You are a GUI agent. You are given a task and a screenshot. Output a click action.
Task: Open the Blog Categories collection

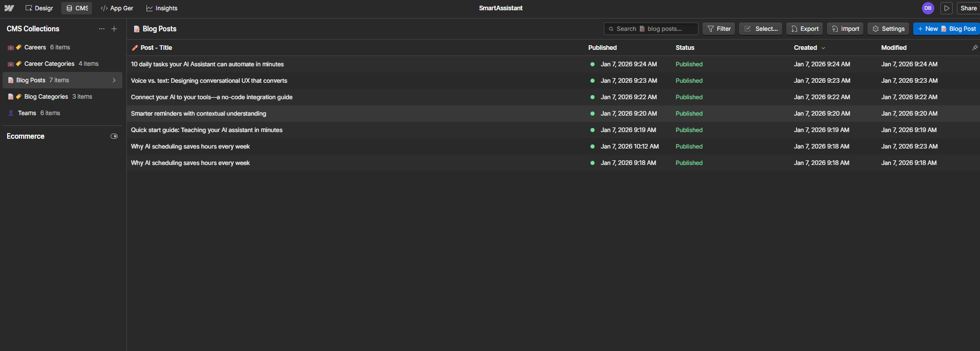[x=63, y=97]
